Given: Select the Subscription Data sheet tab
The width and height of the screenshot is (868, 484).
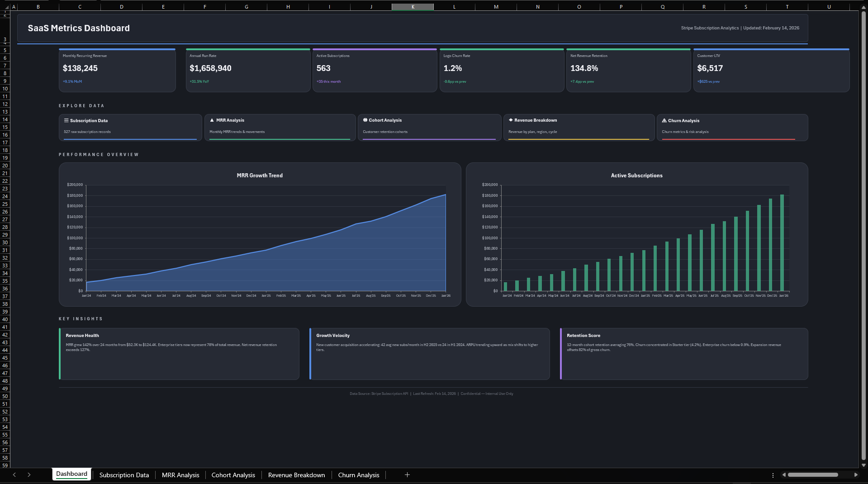Looking at the screenshot, I should (124, 475).
